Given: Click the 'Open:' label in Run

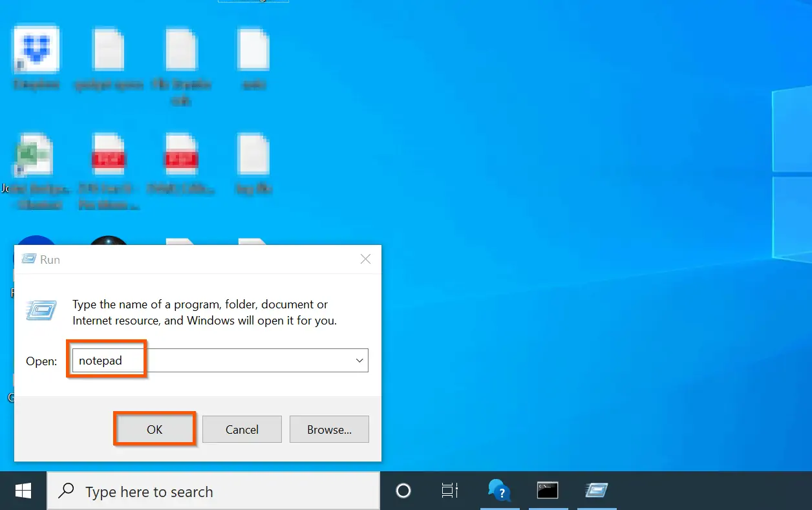Looking at the screenshot, I should [41, 361].
